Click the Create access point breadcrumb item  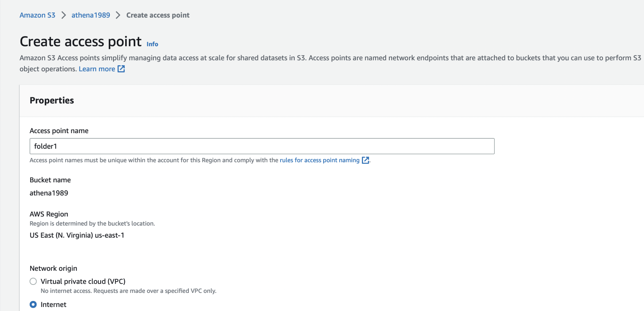click(158, 15)
